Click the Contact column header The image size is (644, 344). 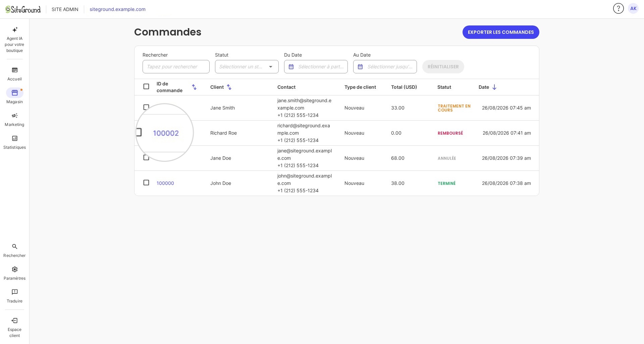pos(286,87)
